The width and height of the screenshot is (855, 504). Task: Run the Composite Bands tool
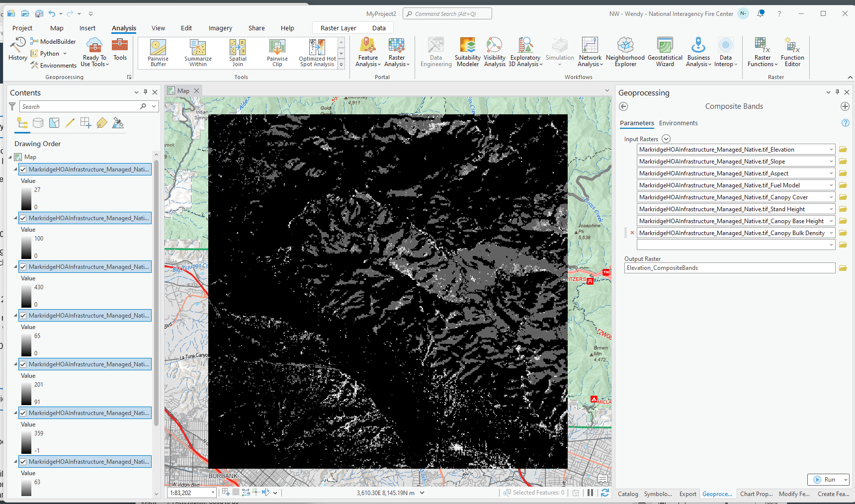click(824, 480)
